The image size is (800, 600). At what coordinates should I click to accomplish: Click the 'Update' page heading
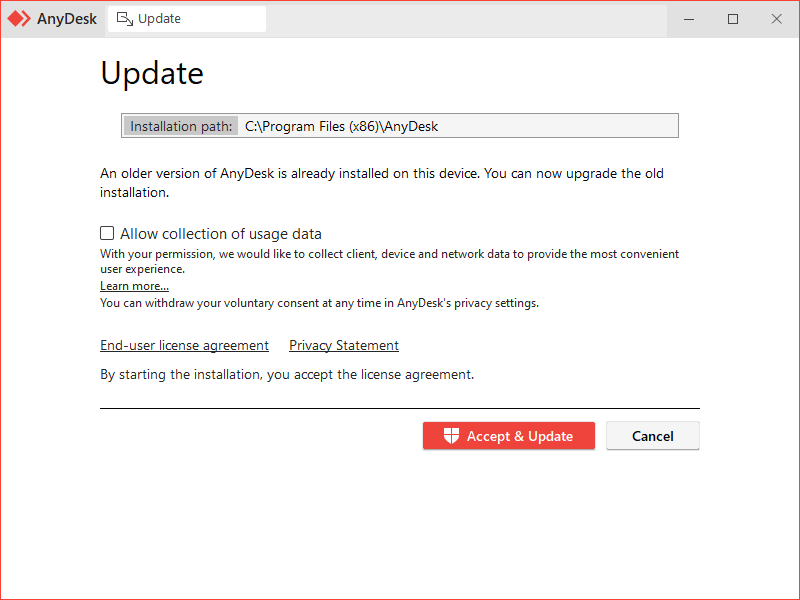pos(152,73)
